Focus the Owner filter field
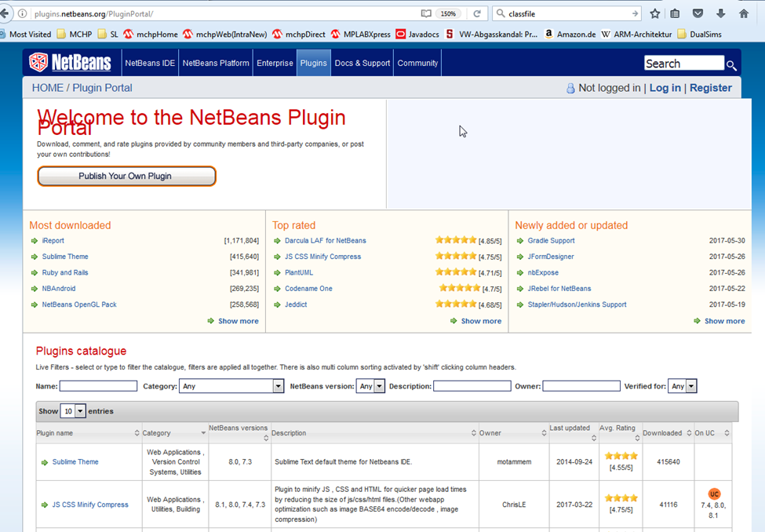 581,386
